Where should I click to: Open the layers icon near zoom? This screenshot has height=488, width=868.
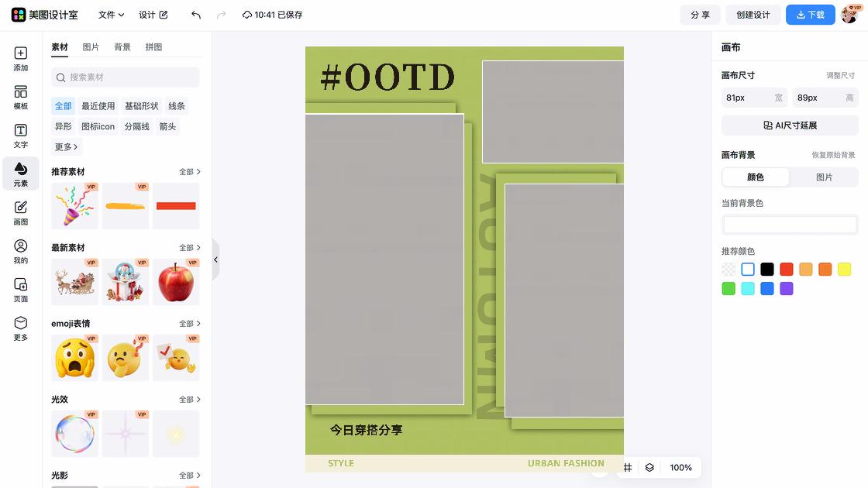649,468
